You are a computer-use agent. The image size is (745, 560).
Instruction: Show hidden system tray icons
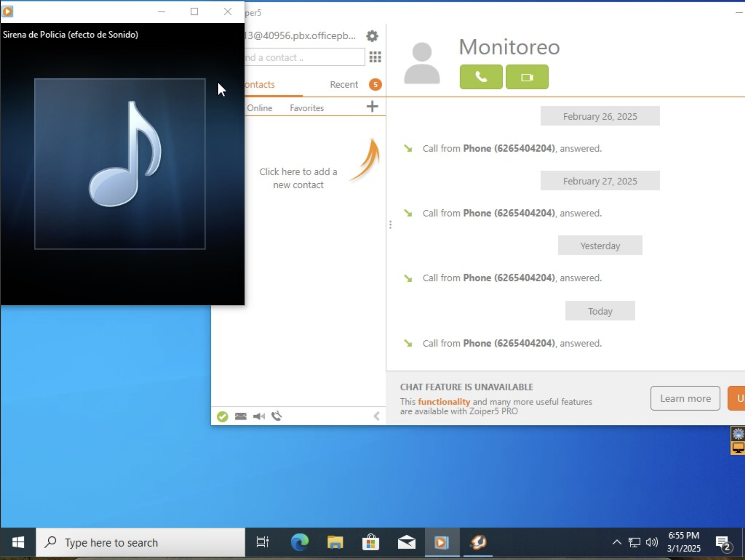click(x=617, y=542)
